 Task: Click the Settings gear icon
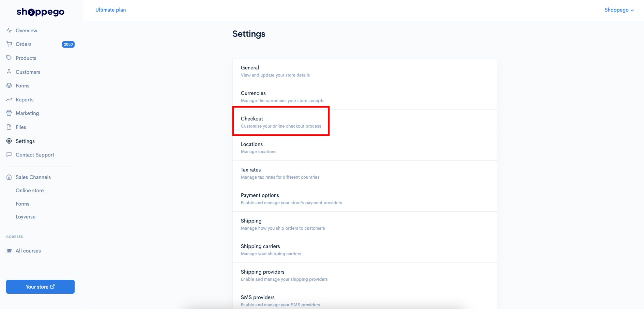coord(9,141)
